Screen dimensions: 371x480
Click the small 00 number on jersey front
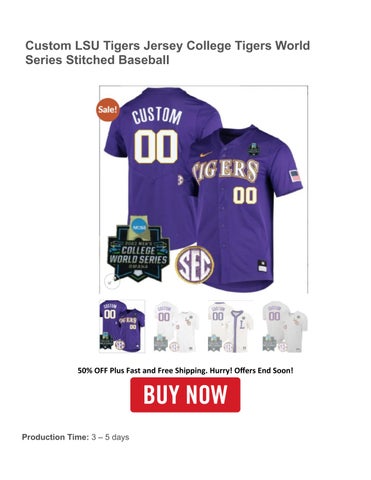point(245,195)
